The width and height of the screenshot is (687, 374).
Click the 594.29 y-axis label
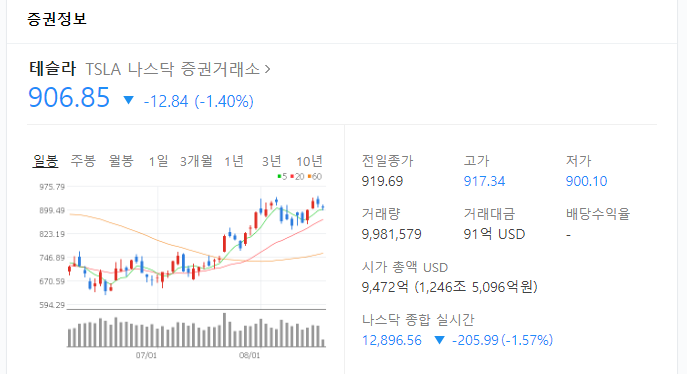pyautogui.click(x=52, y=305)
